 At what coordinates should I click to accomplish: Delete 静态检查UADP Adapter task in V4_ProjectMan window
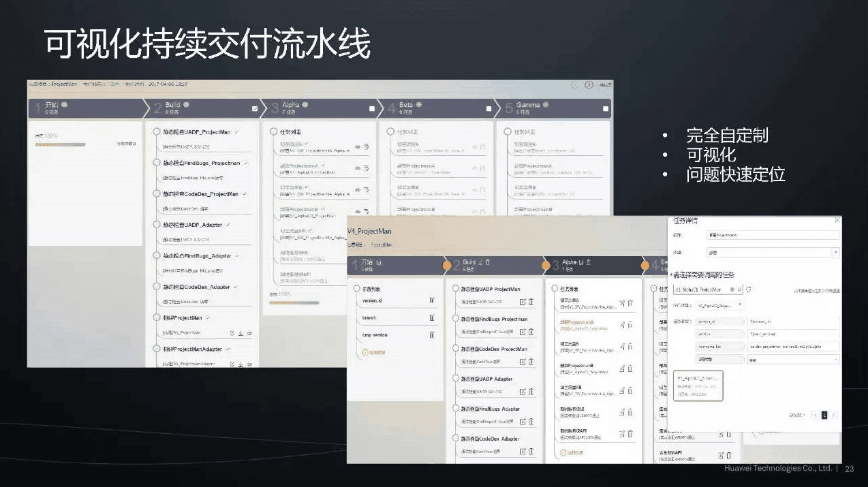click(531, 392)
